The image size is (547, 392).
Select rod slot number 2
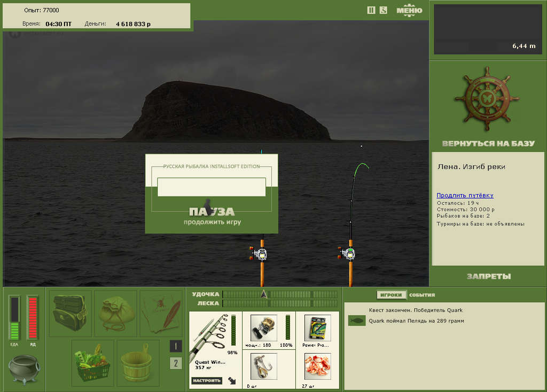tap(175, 363)
